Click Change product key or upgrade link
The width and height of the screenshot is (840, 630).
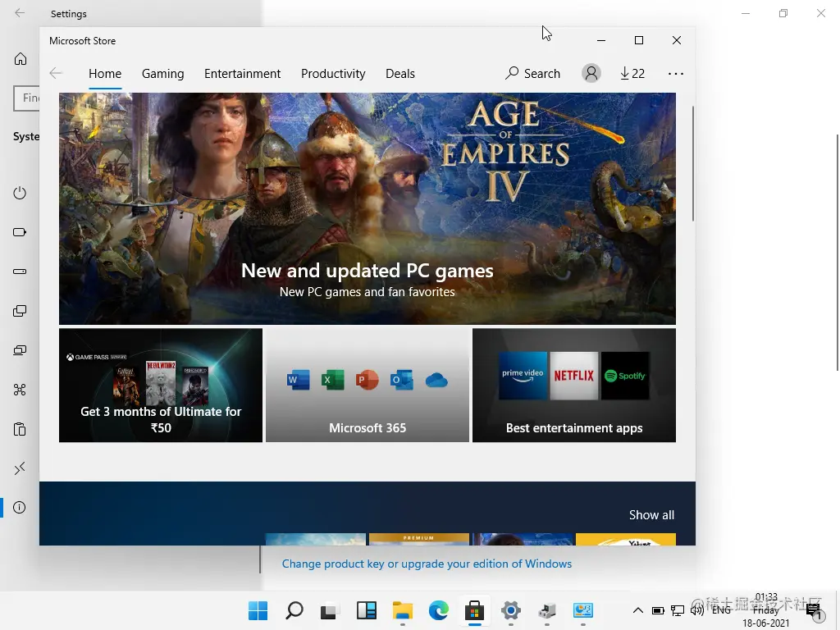pyautogui.click(x=427, y=564)
